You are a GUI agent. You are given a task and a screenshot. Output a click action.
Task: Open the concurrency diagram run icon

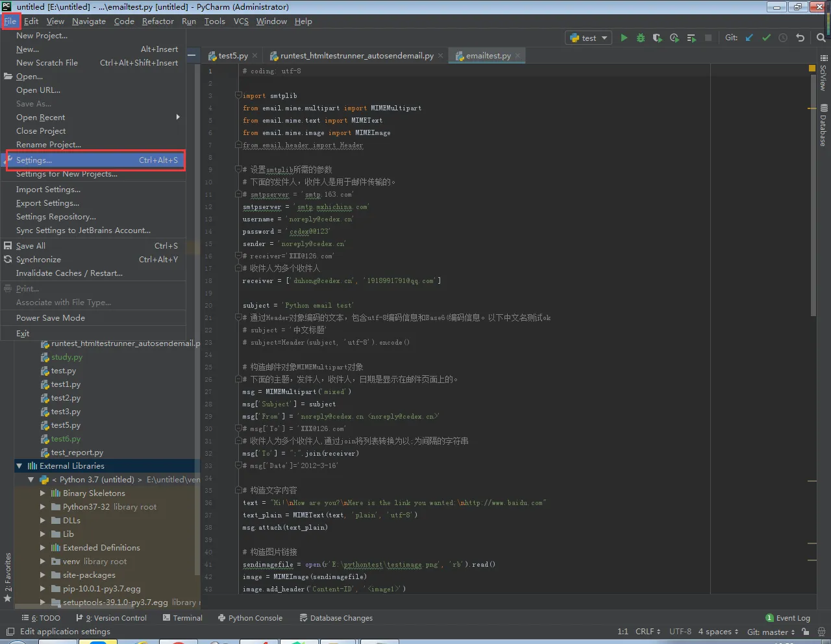click(691, 38)
